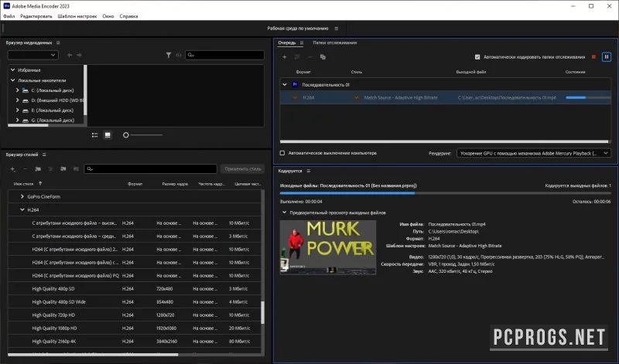Create a new preset group folder
This screenshot has width=619, height=364.
tap(38, 168)
